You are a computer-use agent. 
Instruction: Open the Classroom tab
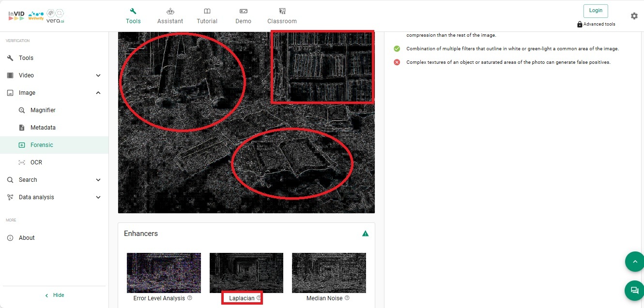282,16
